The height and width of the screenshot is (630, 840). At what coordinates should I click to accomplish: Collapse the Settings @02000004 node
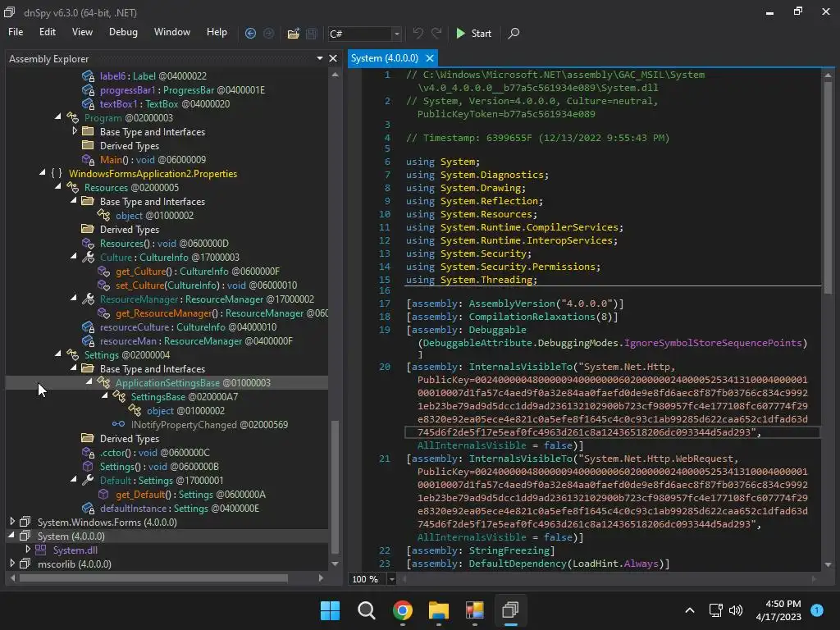click(x=58, y=354)
